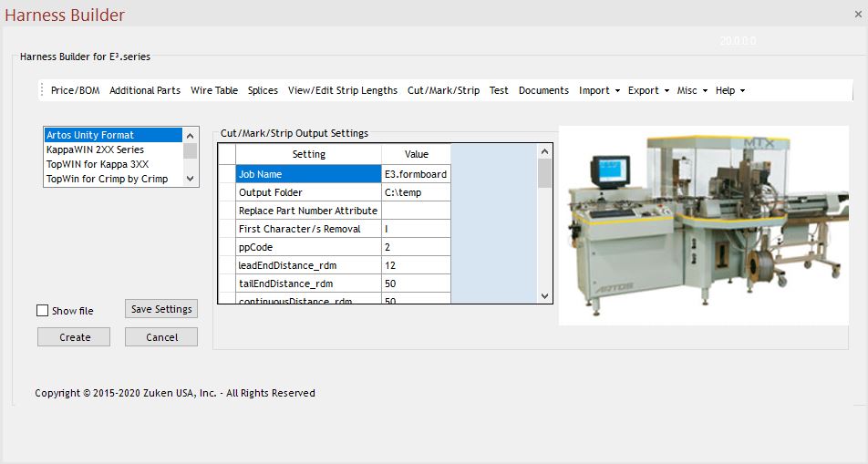Viewport: 868px width, 464px height.
Task: Expand the Export dropdown menu
Action: click(x=648, y=90)
